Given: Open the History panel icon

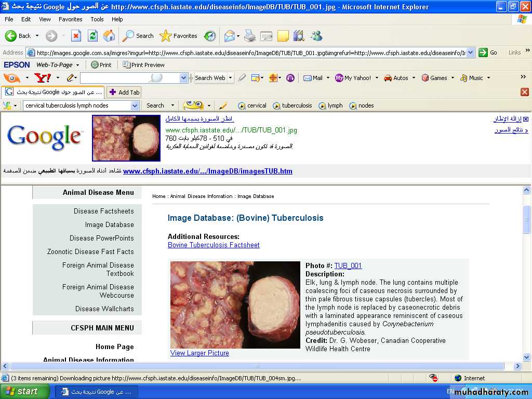Looking at the screenshot, I should click(210, 36).
